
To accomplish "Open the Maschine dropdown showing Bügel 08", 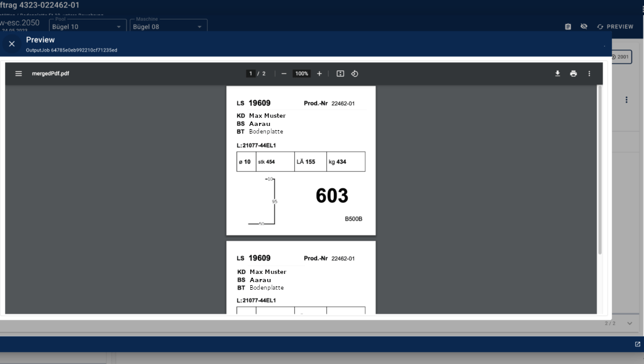I will point(167,26).
